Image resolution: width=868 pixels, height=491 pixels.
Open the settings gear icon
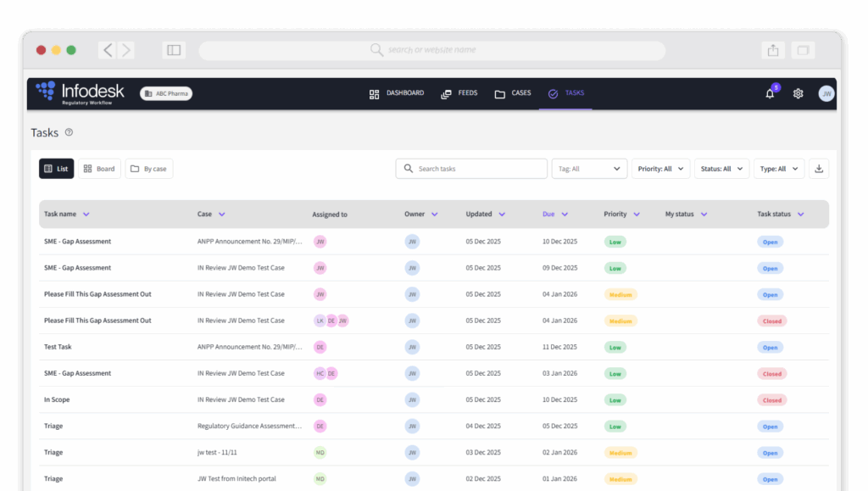(x=798, y=94)
